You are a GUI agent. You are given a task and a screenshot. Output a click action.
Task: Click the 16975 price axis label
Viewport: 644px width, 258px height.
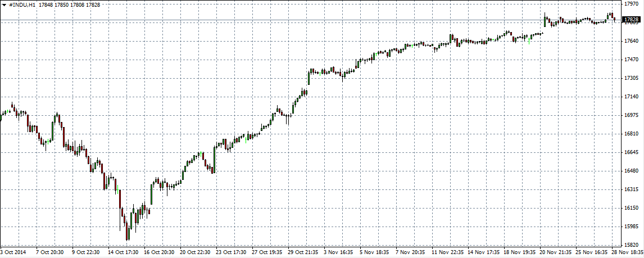631,115
